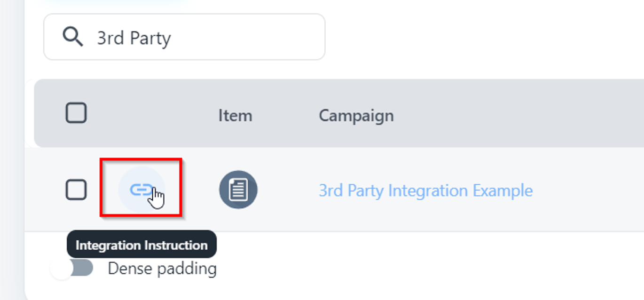The image size is (644, 300).
Task: Toggle the Dense padding switch
Action: point(73,269)
